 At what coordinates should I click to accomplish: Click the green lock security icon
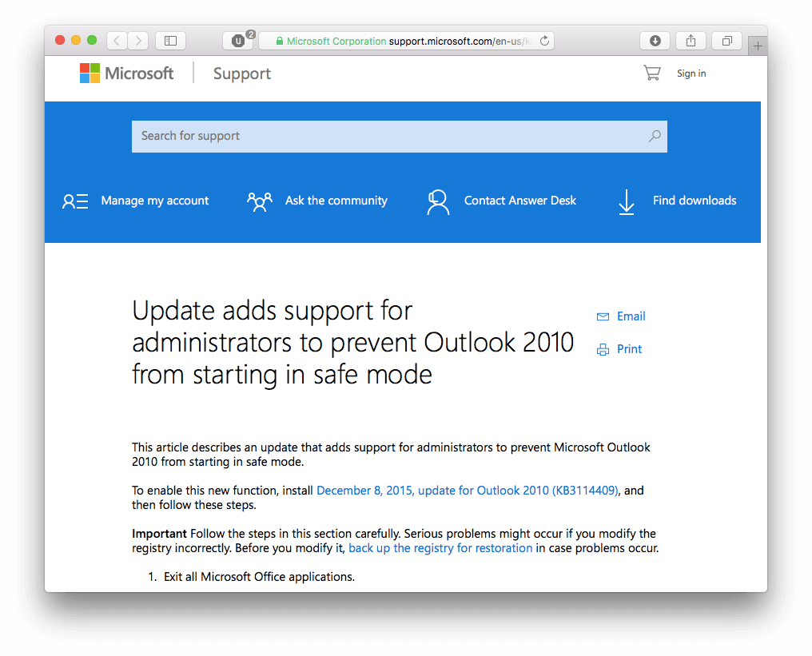pyautogui.click(x=280, y=41)
